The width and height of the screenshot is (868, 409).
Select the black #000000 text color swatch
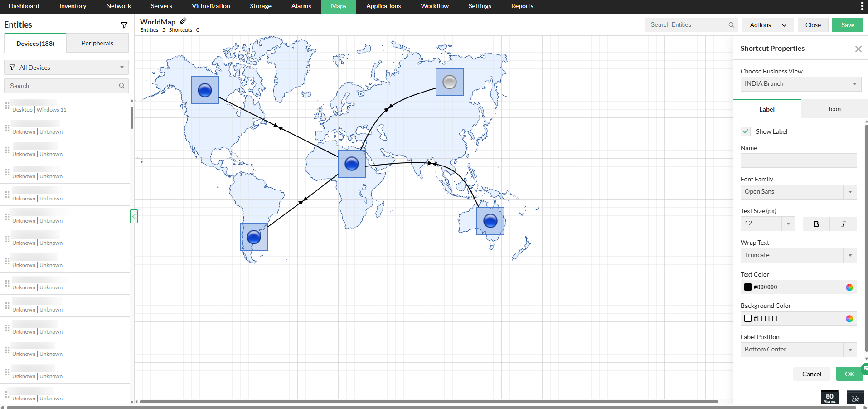tap(748, 287)
